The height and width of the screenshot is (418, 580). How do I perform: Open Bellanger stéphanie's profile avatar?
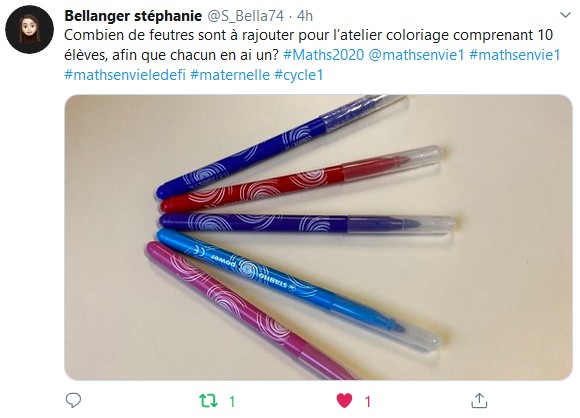pyautogui.click(x=30, y=30)
